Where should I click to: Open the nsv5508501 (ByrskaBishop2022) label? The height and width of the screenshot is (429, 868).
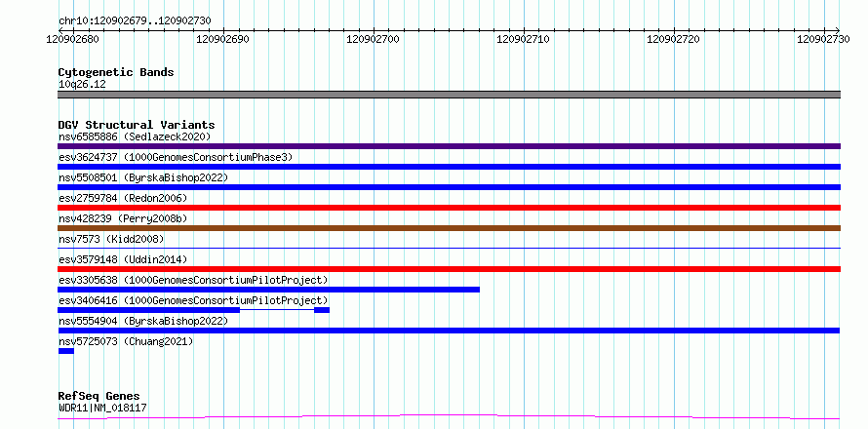(x=143, y=177)
